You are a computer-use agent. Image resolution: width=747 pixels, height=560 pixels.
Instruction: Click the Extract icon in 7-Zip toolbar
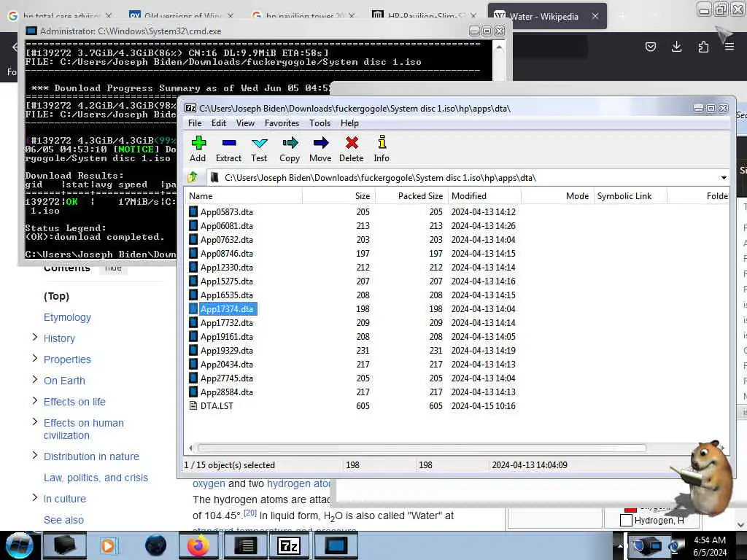pyautogui.click(x=228, y=143)
